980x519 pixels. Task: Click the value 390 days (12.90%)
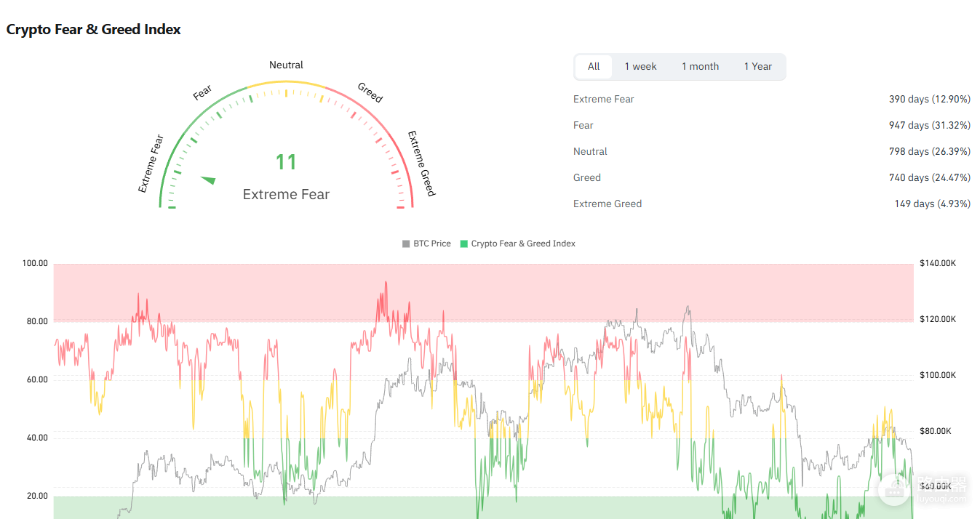click(930, 99)
